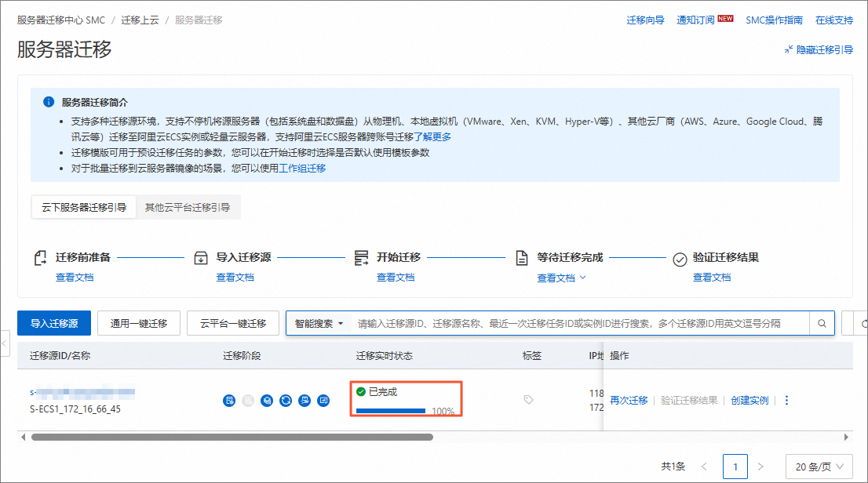Open the blurred s- migration source ID link
The width and height of the screenshot is (868, 483).
[82, 392]
